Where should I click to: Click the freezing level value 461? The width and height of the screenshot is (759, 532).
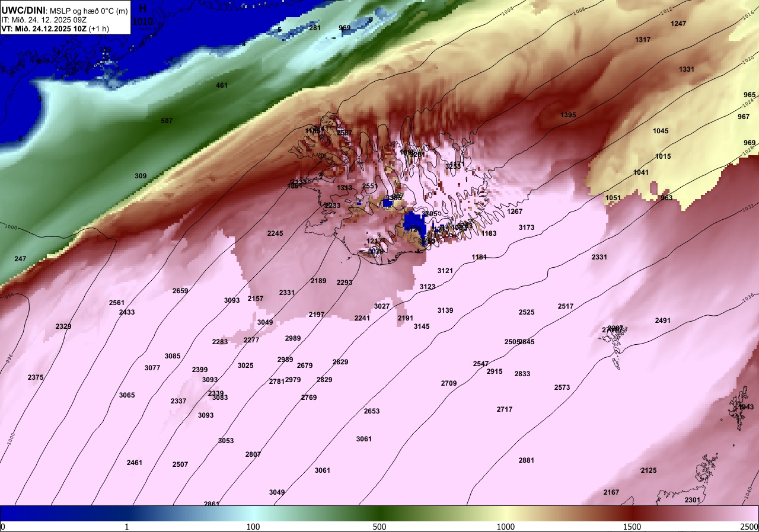coord(222,85)
